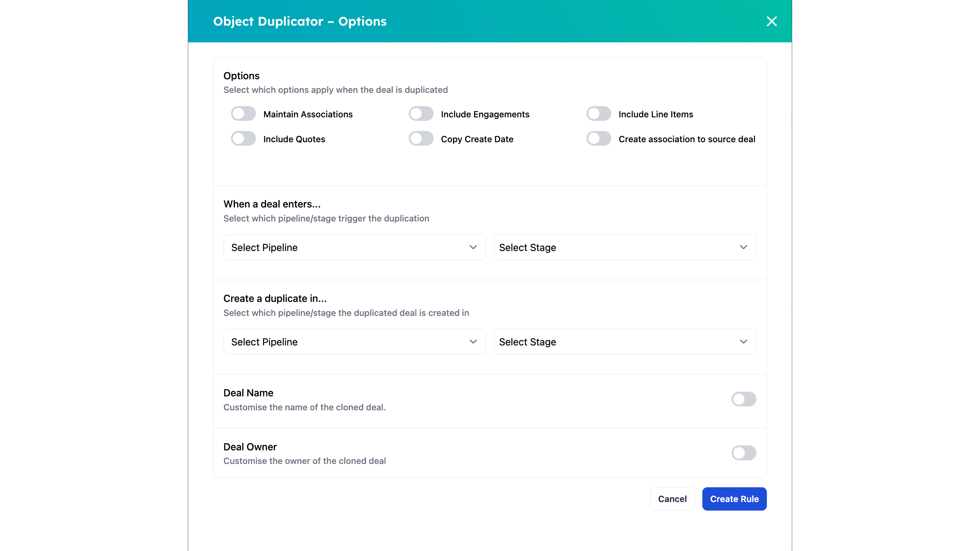Close the Object Duplicator dialog
980x551 pixels.
point(772,21)
